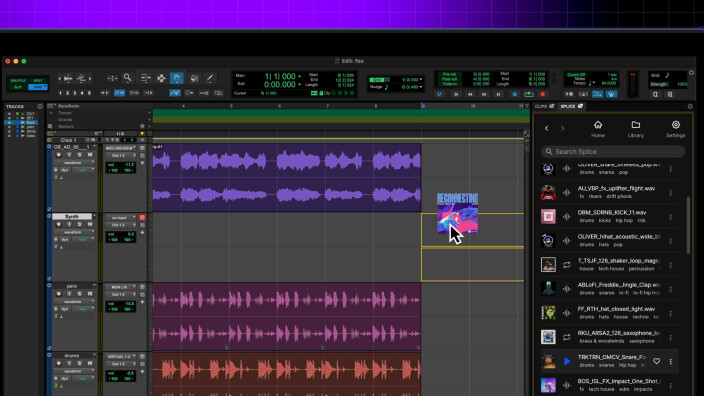Open Sub counter format dropdown
704x396 pixels.
click(299, 84)
